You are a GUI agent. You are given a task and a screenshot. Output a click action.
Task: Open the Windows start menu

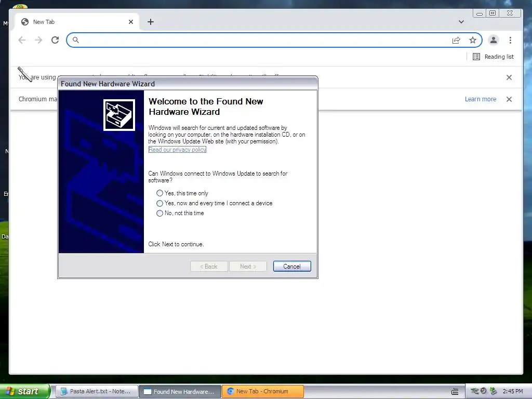[25, 391]
